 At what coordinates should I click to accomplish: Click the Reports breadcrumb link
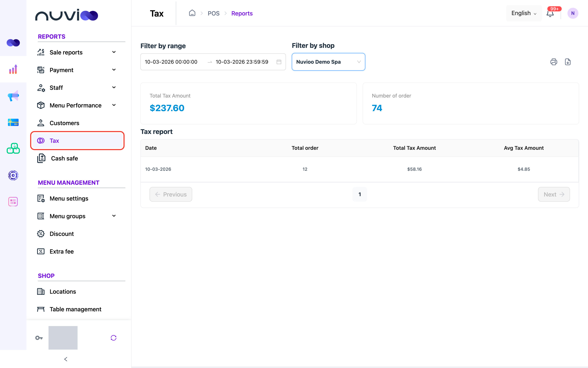(x=242, y=13)
